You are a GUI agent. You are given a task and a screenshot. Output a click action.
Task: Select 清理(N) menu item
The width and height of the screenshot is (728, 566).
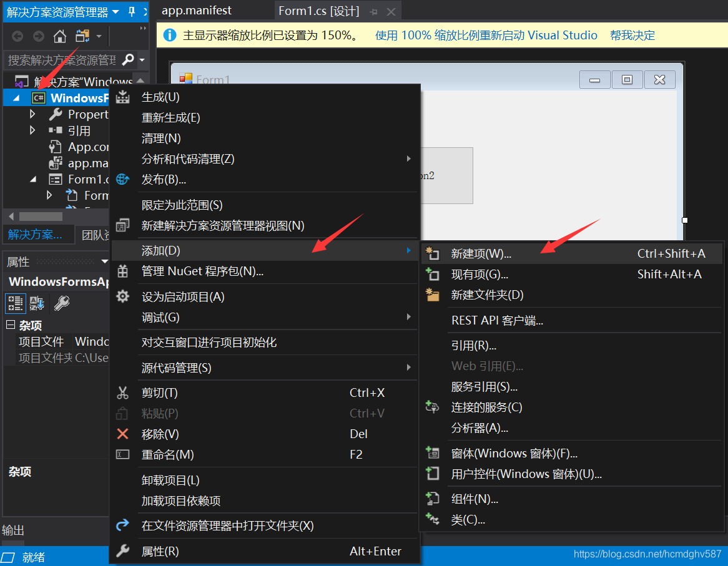pos(265,139)
